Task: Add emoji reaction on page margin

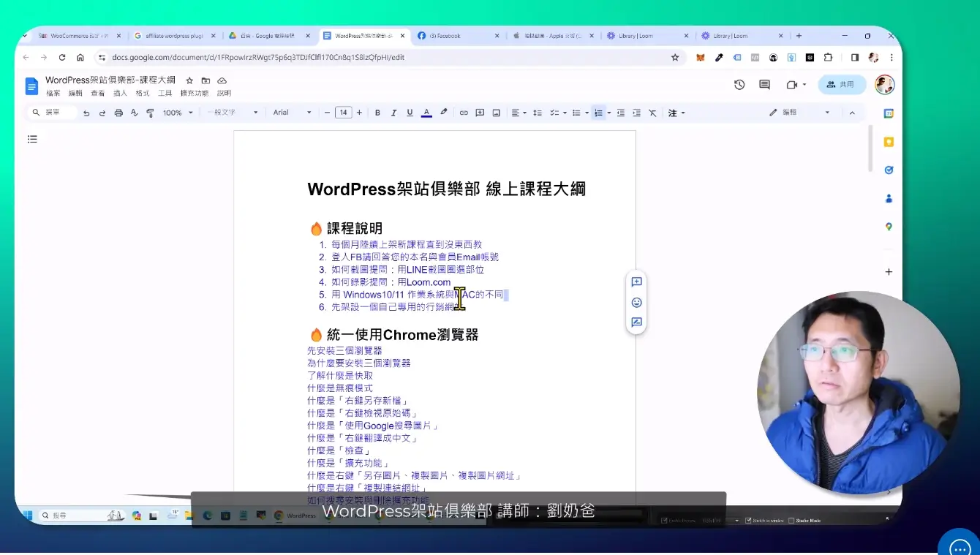Action: click(x=636, y=302)
